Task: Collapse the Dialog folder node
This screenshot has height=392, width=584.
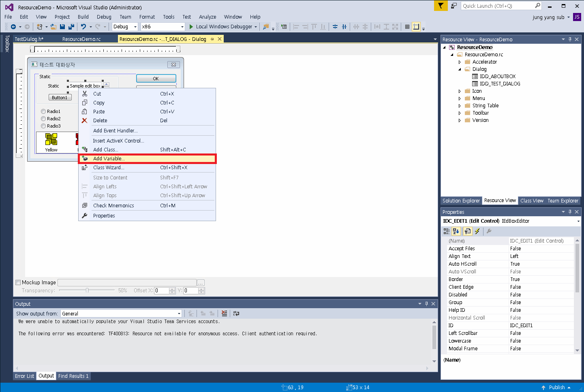Action: pos(460,69)
